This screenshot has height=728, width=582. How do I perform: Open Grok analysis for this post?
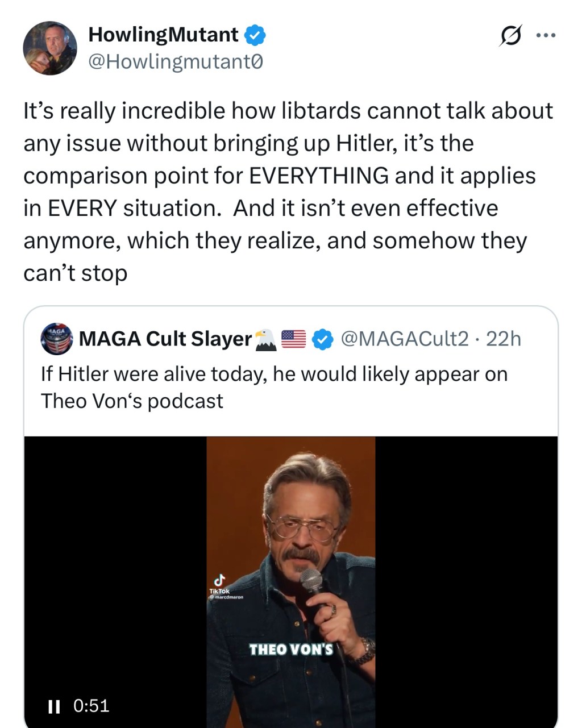click(511, 35)
